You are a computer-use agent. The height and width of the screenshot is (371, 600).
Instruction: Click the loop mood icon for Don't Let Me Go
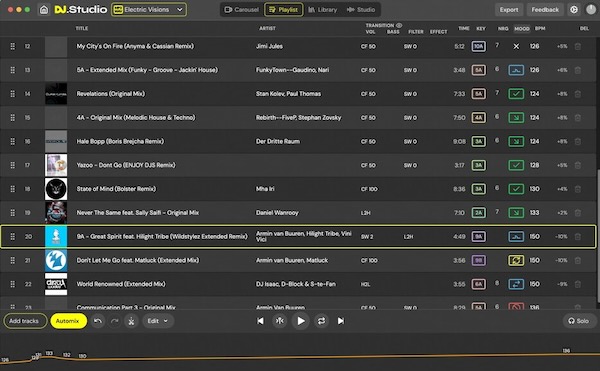[x=516, y=260]
